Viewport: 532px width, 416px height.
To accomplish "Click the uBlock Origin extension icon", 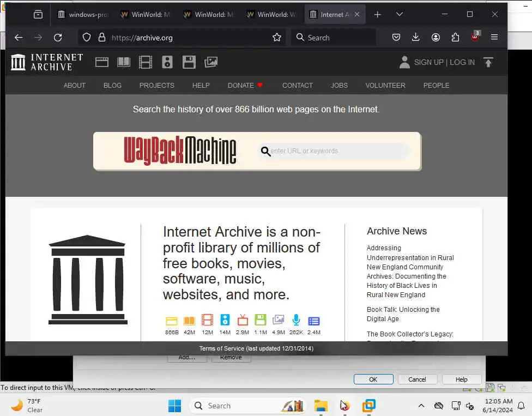I will (x=475, y=37).
